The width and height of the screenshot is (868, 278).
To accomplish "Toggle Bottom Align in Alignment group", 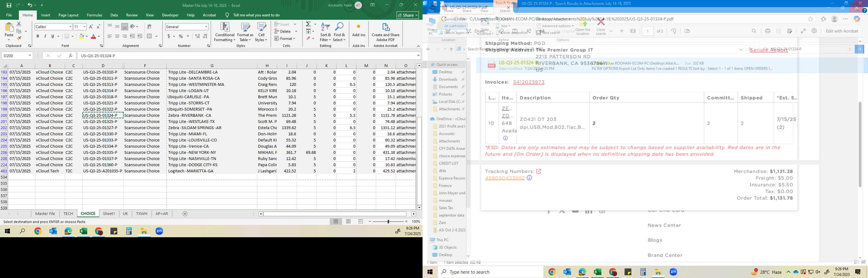I will click(x=125, y=27).
